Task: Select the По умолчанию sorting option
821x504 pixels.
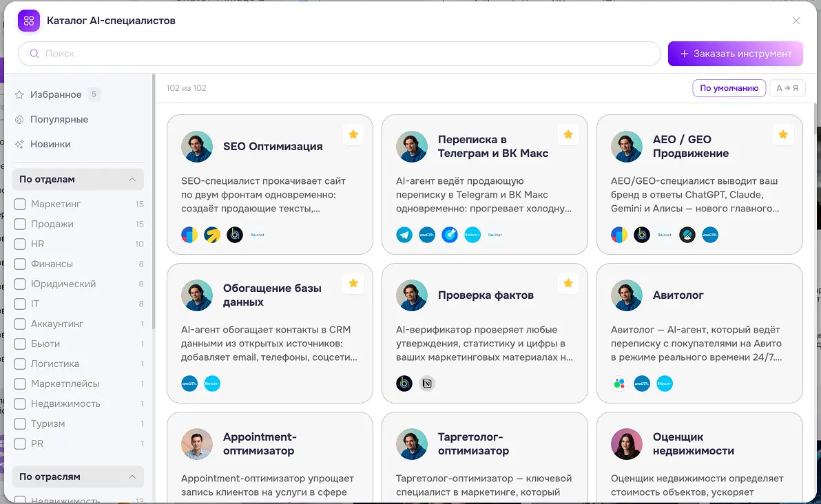Action: (729, 88)
